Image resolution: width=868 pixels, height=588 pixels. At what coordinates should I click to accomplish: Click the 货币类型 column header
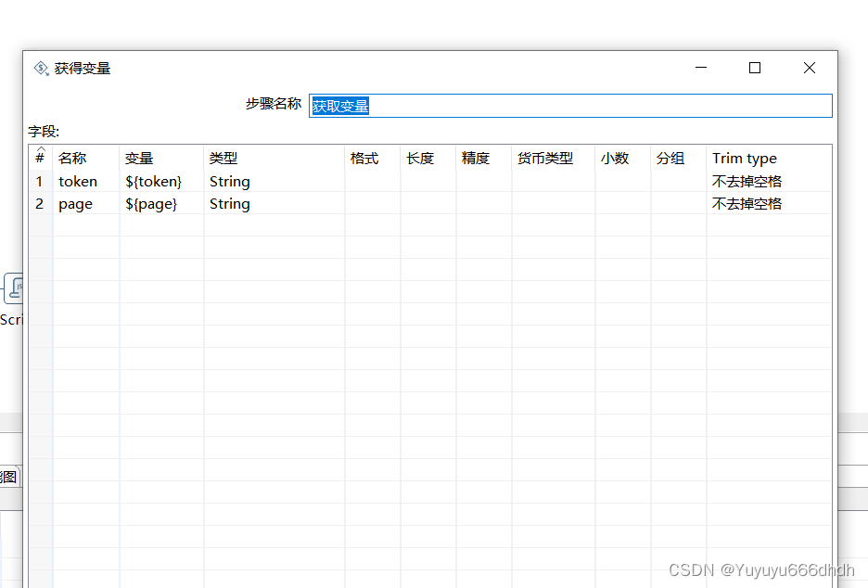pos(554,159)
